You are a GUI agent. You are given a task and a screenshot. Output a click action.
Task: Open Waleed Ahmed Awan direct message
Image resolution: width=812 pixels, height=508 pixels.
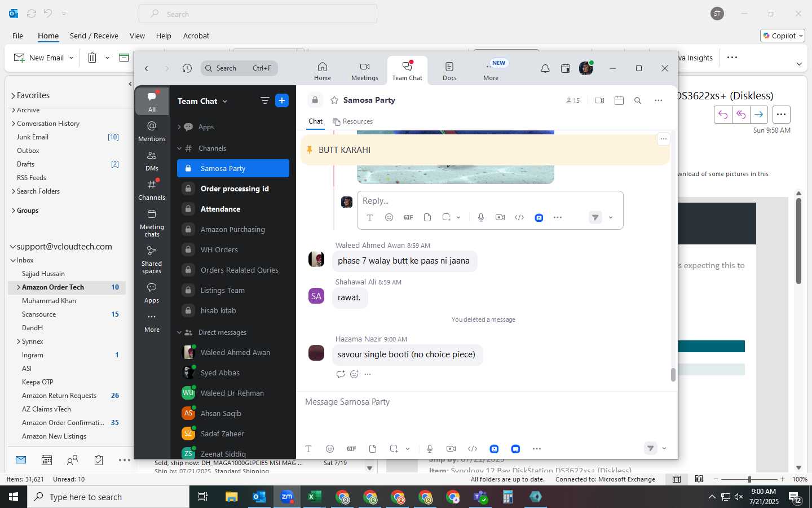click(x=233, y=352)
